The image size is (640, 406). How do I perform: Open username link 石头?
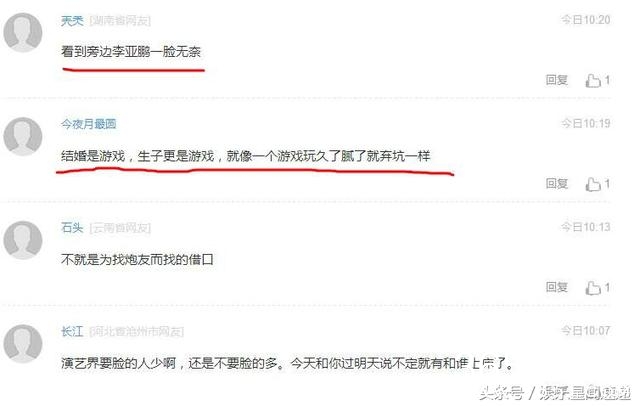click(72, 228)
